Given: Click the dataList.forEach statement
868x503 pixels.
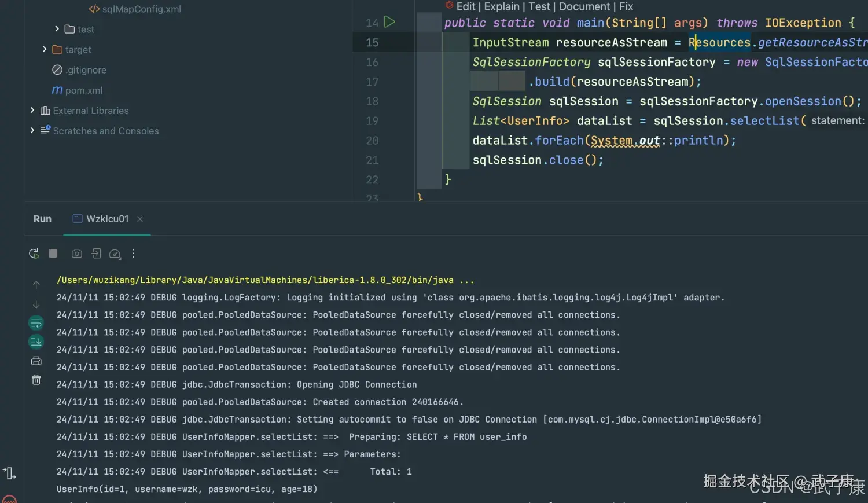Looking at the screenshot, I should tap(604, 141).
